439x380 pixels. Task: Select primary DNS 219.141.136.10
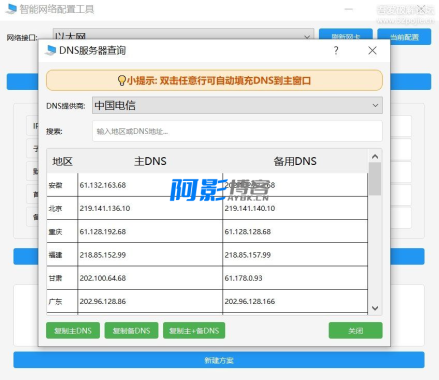click(150, 208)
